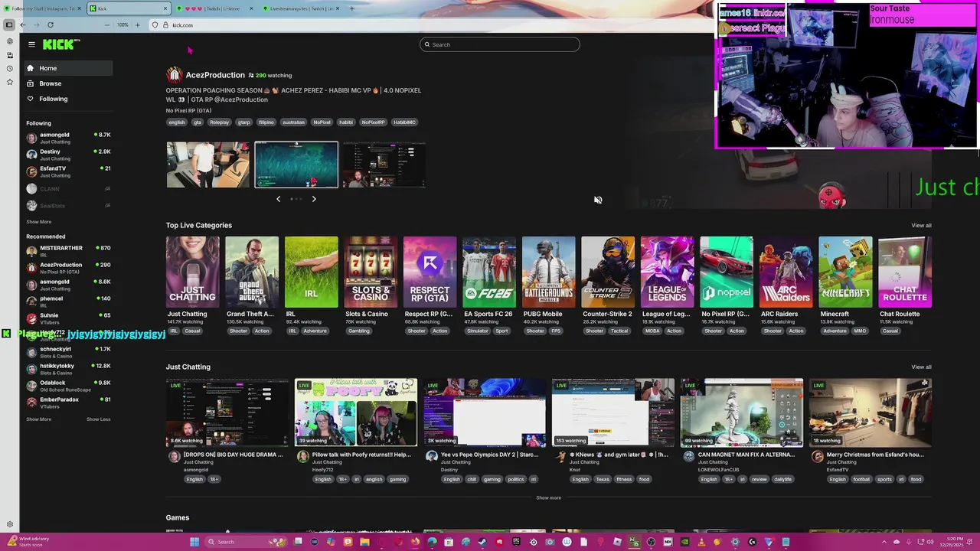Viewport: 980px width, 551px height.
Task: Open browser sidebar settings gear at bottom
Action: (x=10, y=525)
